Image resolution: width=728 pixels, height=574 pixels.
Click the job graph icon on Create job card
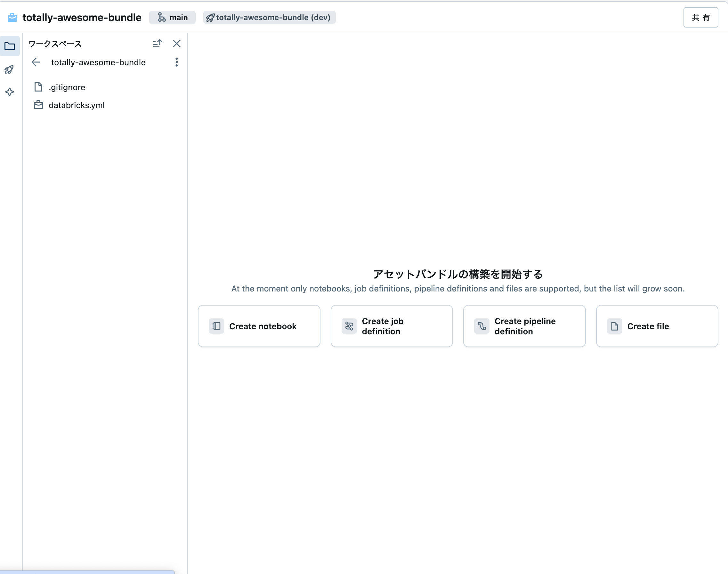click(x=349, y=326)
